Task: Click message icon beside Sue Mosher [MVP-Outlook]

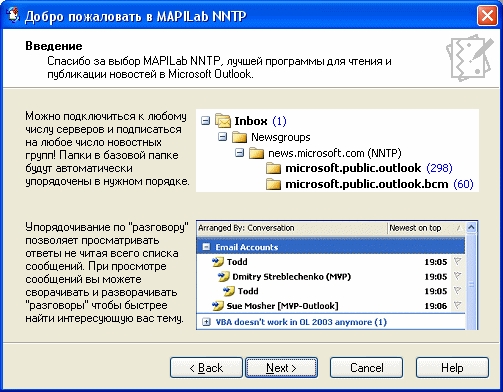Action: click(218, 306)
